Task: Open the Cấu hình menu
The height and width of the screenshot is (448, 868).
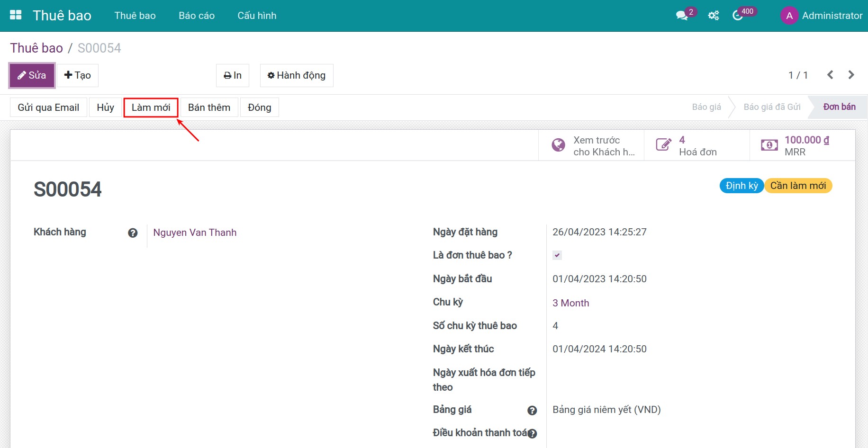Action: point(257,16)
